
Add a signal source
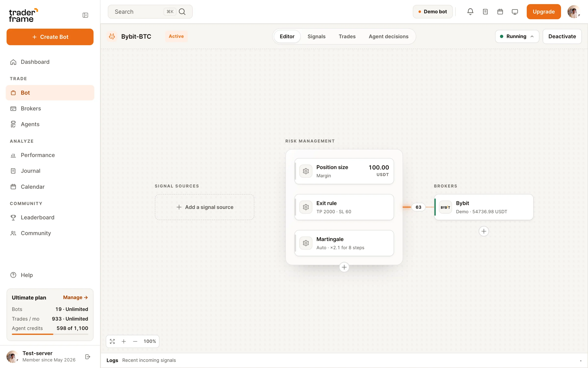click(x=204, y=207)
